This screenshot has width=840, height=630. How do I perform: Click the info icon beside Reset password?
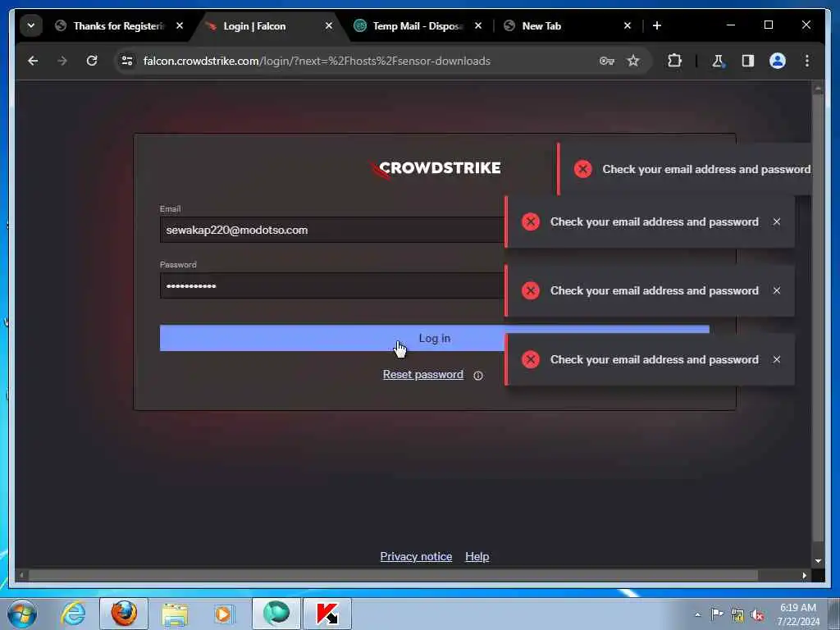tap(478, 376)
